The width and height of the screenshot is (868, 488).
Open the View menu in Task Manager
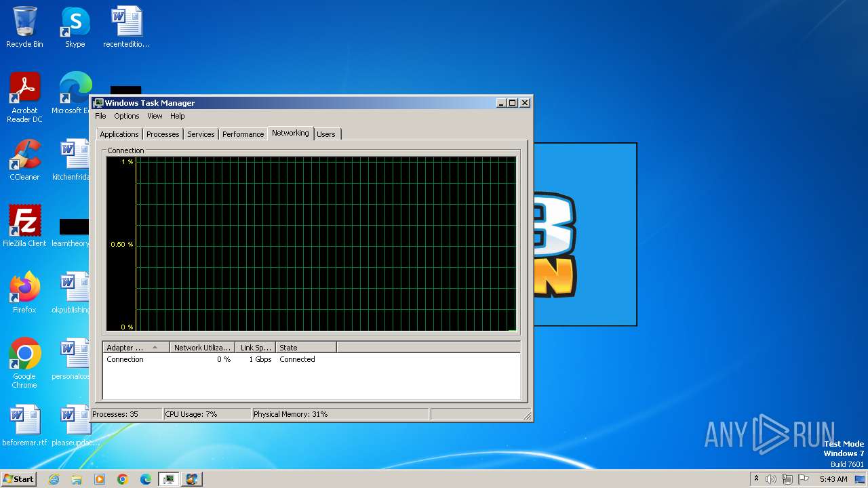[155, 116]
